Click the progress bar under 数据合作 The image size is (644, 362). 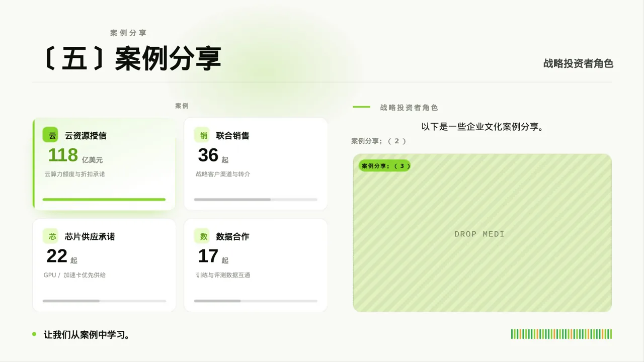point(256,301)
